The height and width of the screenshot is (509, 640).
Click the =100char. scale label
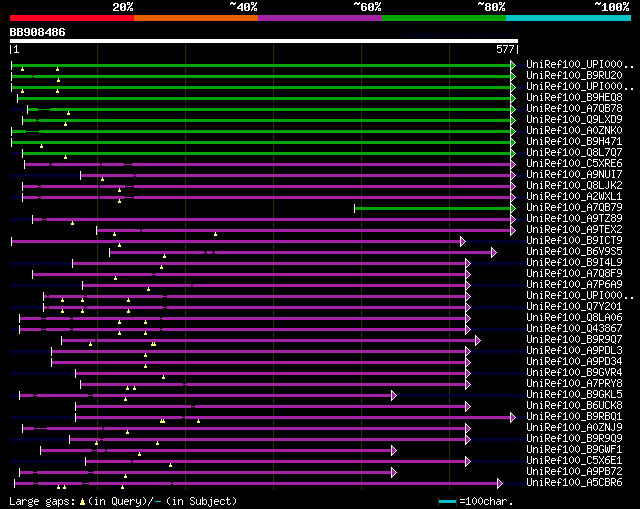coord(486,501)
